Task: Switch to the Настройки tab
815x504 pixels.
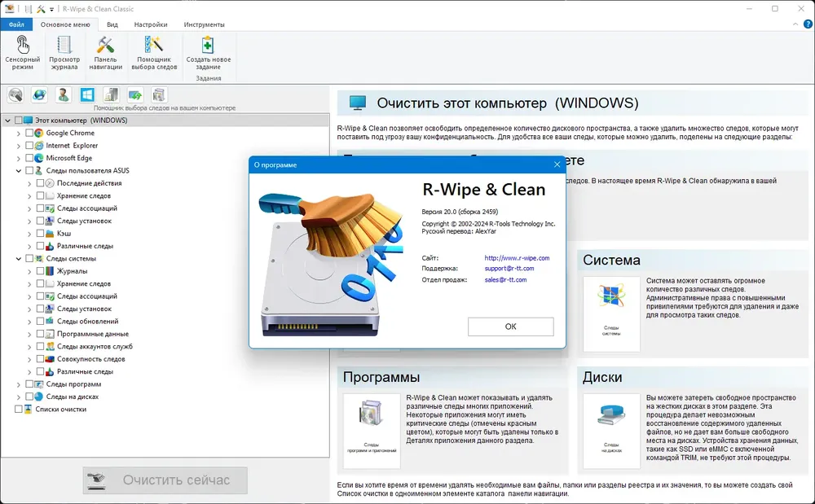Action: click(x=151, y=24)
